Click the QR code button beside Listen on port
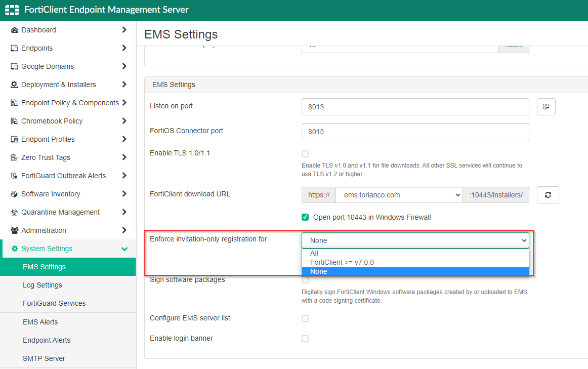This screenshot has height=369, width=588. 546,107
